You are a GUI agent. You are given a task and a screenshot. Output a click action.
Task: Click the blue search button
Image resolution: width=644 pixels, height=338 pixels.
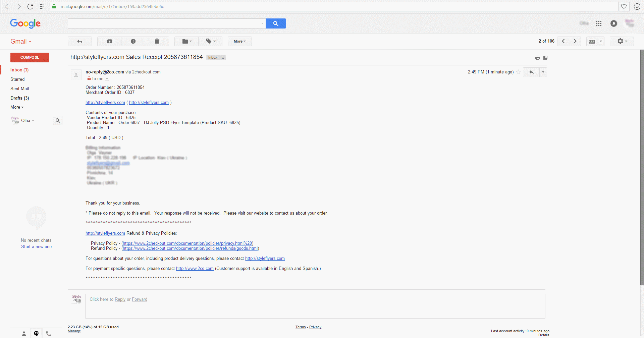tap(275, 23)
